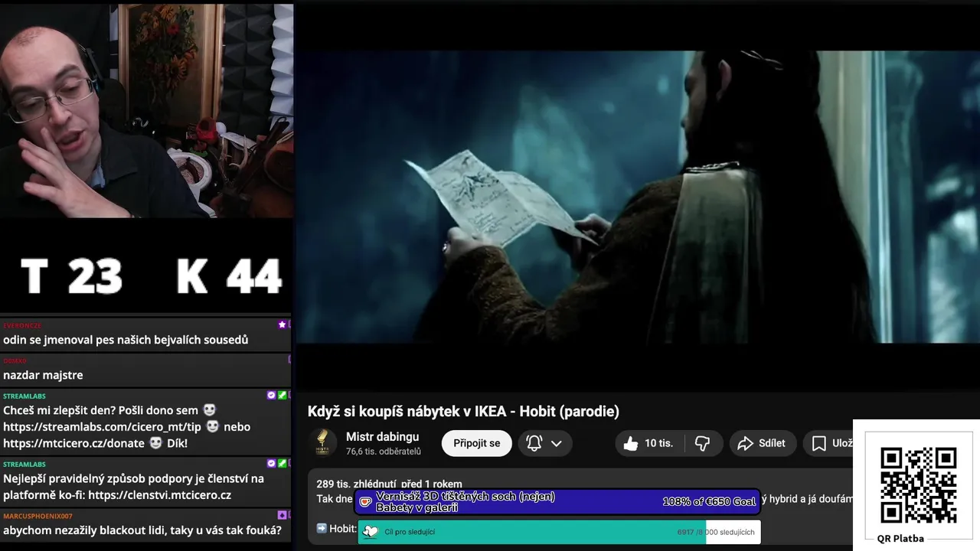Click purple badge on MARCUSPHOENIX007 message

point(283,515)
